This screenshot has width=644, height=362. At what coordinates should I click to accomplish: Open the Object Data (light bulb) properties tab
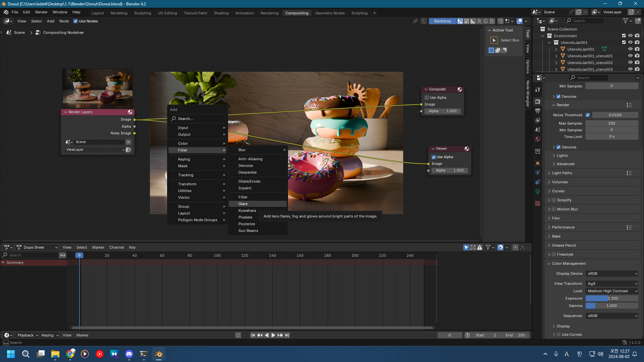point(538,191)
